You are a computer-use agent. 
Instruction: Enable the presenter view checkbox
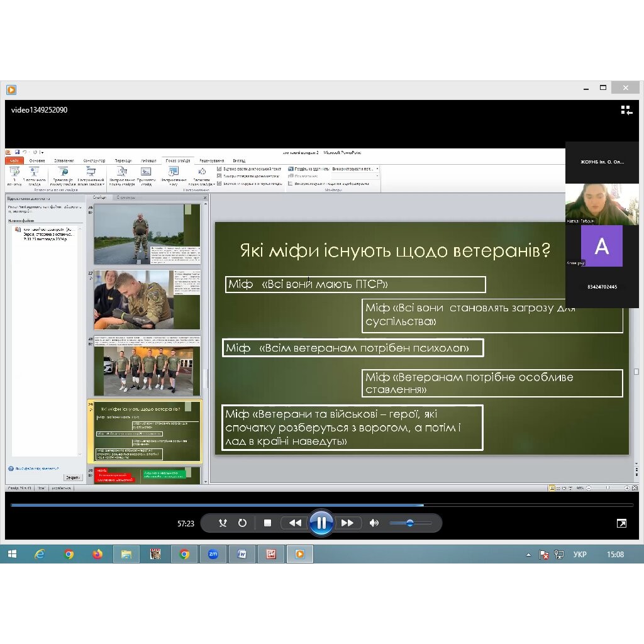click(291, 184)
